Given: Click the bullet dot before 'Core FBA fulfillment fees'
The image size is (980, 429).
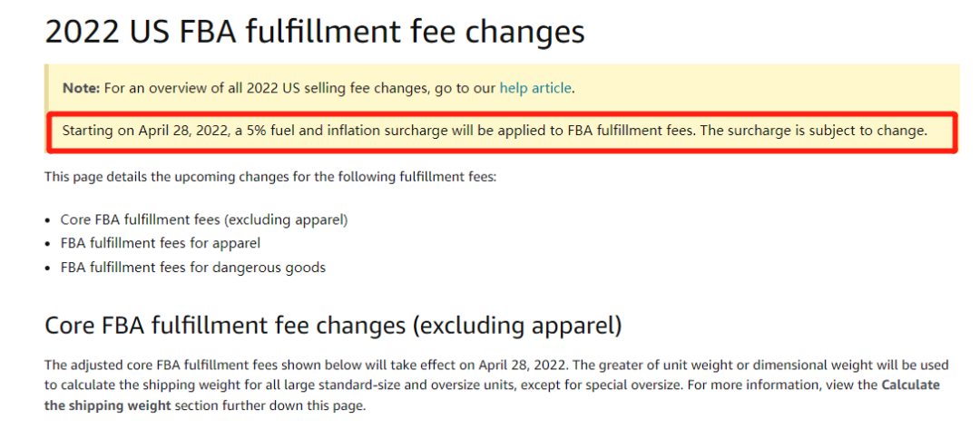Looking at the screenshot, I should coord(48,220).
